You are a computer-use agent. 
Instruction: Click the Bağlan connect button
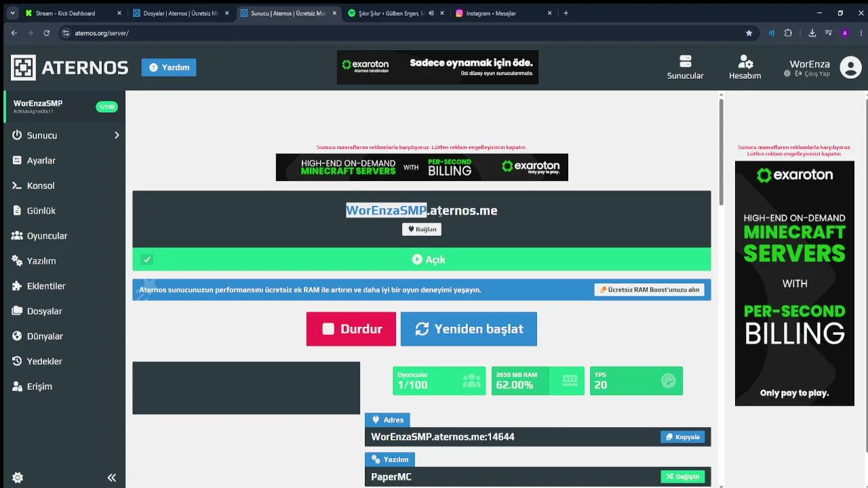422,229
